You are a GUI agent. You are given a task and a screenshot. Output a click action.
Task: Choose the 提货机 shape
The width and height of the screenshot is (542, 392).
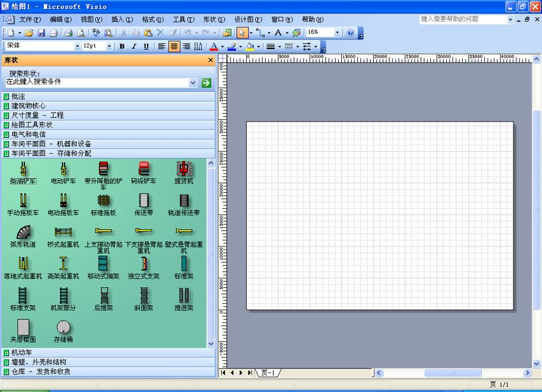tap(184, 172)
